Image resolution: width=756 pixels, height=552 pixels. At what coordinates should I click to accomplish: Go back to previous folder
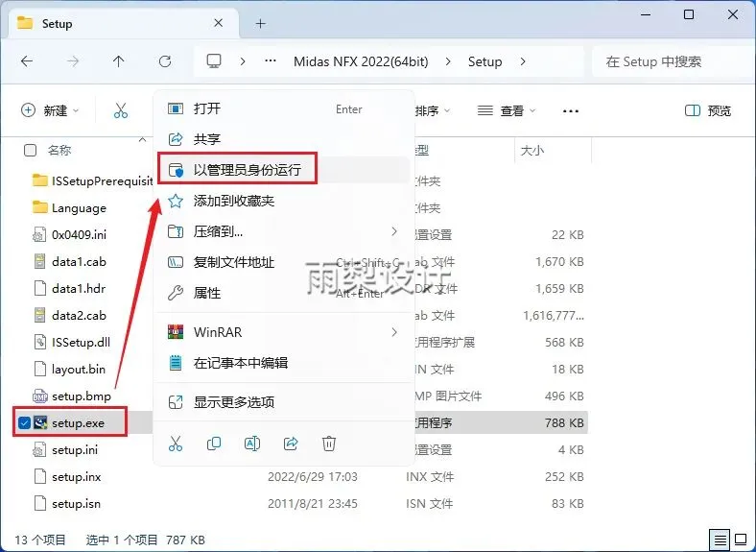point(27,61)
